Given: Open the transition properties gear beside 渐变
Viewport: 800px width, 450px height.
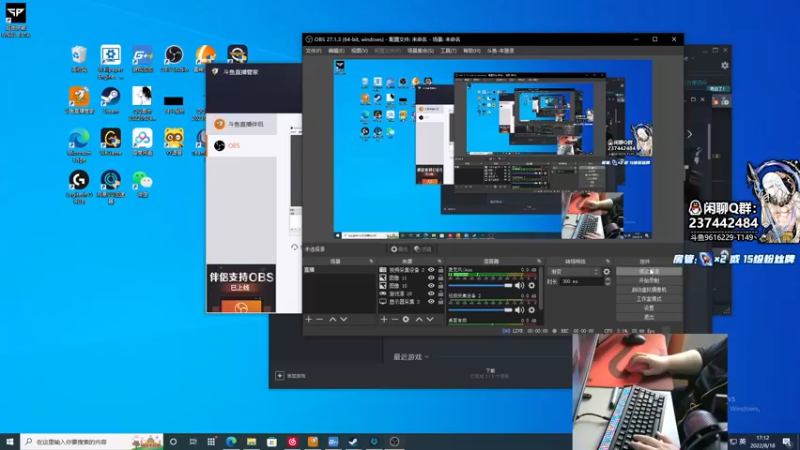Looking at the screenshot, I should [607, 272].
